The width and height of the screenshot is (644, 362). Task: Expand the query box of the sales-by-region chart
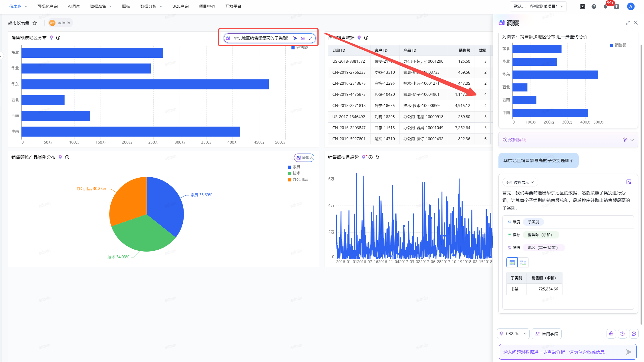pos(311,38)
